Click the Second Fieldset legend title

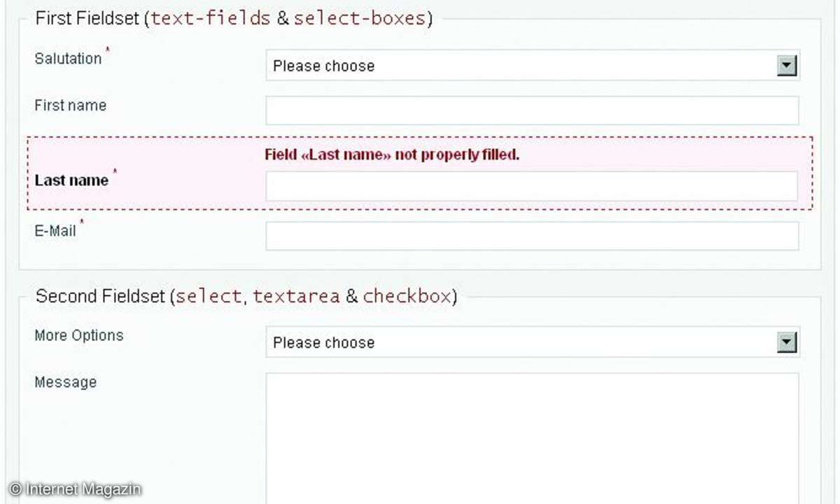point(246,296)
